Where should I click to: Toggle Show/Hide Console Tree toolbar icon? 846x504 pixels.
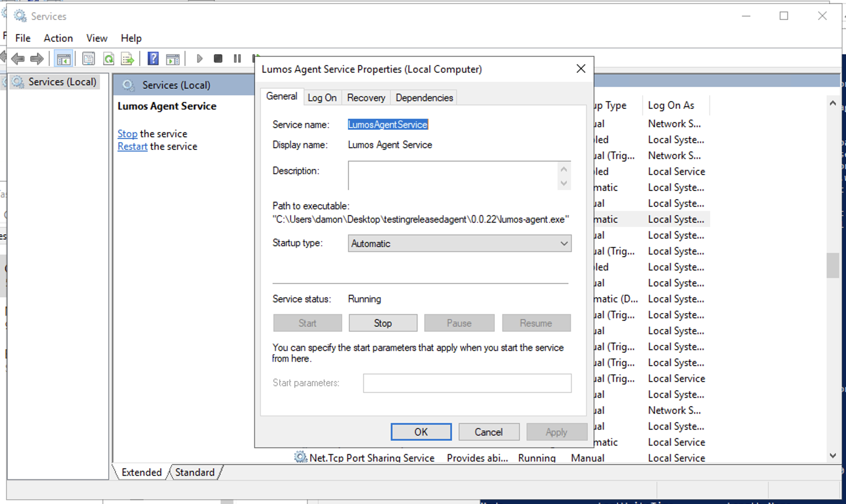click(x=64, y=59)
